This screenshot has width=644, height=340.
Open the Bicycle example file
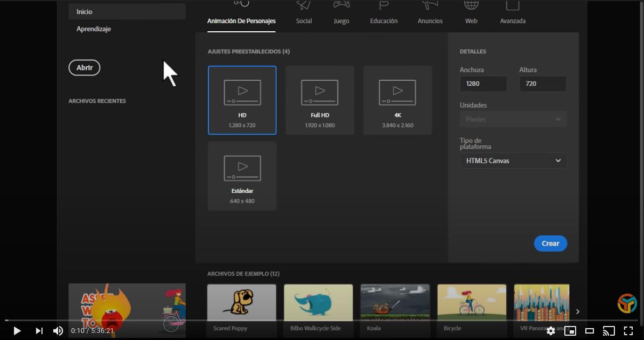[x=472, y=310]
